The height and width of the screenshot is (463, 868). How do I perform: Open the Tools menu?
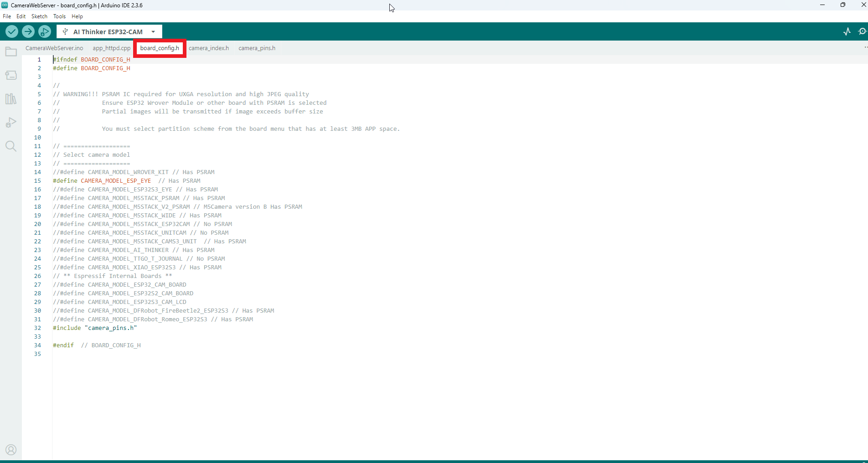coord(59,16)
